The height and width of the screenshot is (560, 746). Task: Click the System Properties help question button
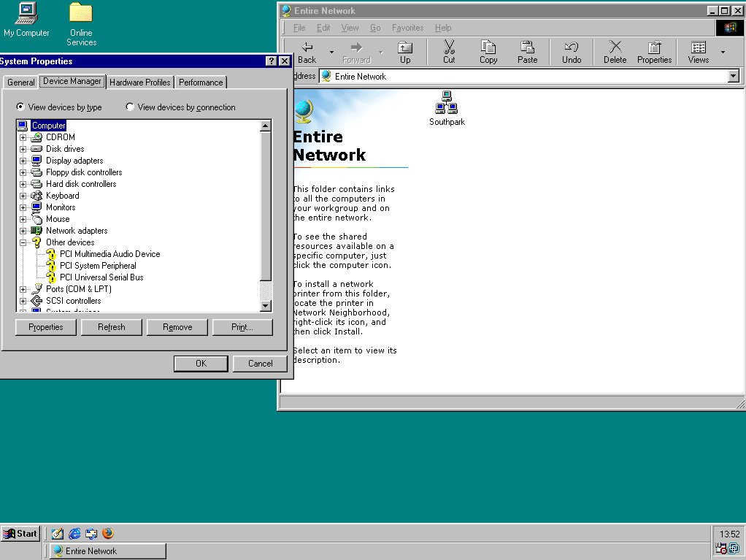[272, 61]
